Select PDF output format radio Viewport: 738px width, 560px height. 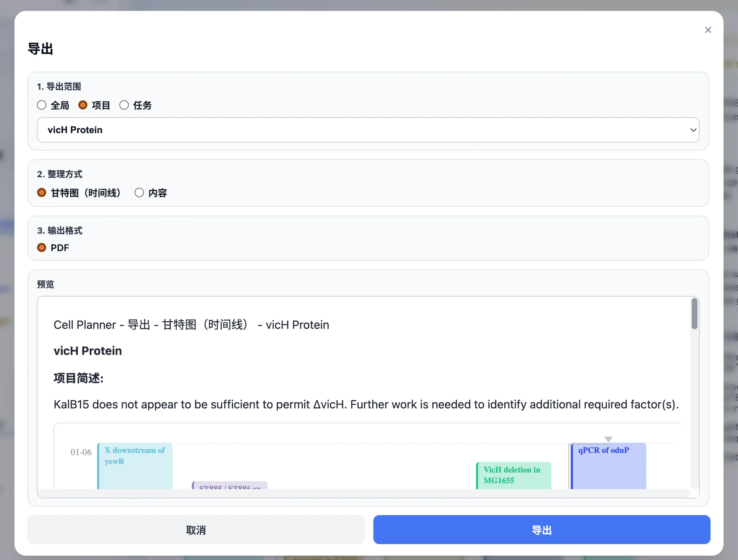coord(42,248)
